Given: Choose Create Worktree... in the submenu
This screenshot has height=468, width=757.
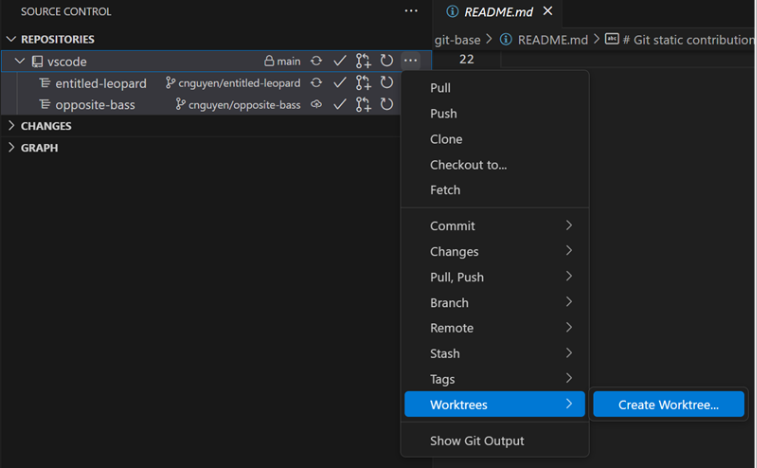Looking at the screenshot, I should point(668,404).
